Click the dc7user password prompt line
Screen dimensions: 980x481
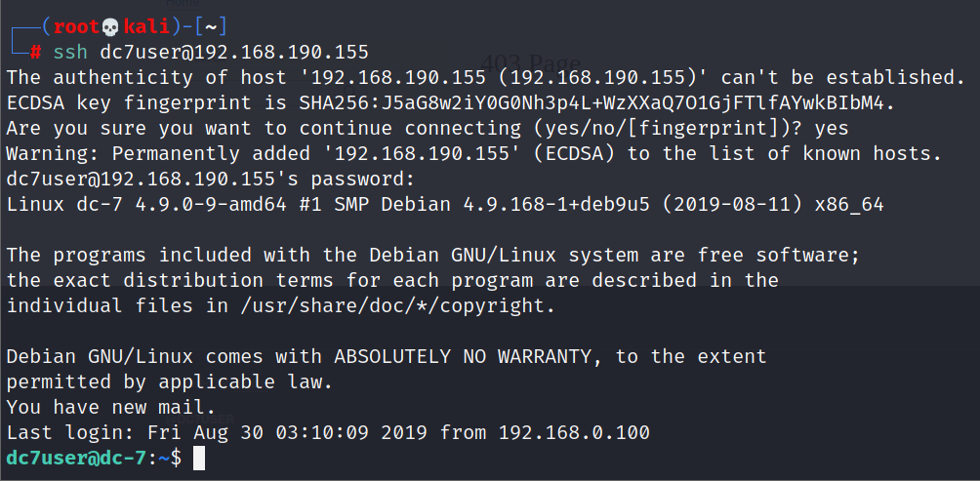212,179
